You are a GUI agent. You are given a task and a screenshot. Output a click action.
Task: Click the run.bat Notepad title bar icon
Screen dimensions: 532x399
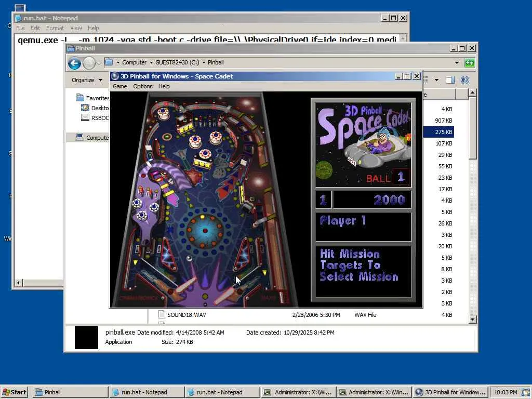point(18,18)
